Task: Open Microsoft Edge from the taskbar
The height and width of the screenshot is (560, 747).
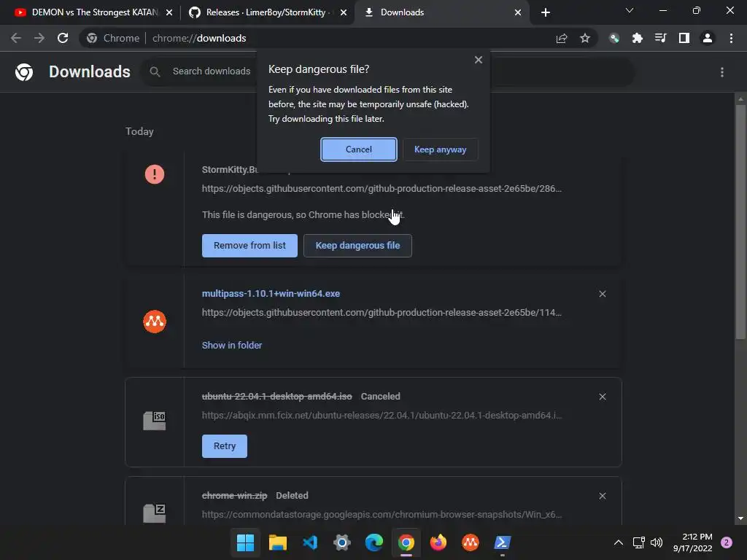Action: coord(374,542)
